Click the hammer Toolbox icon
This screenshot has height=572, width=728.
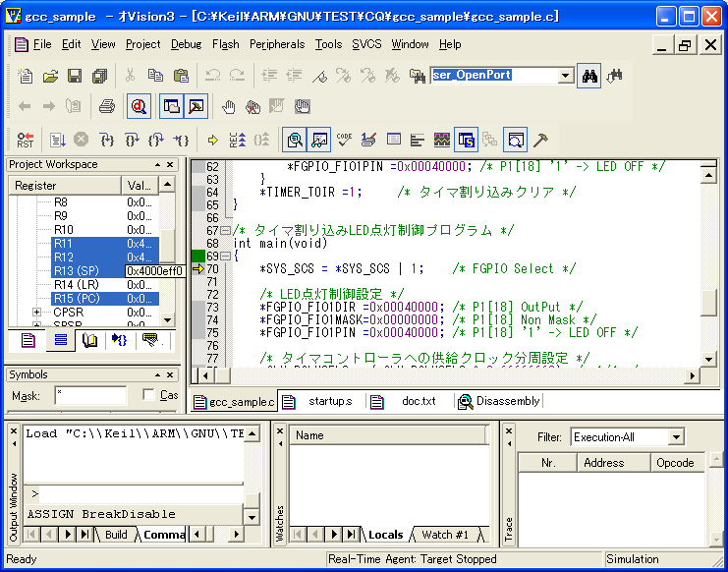point(540,140)
